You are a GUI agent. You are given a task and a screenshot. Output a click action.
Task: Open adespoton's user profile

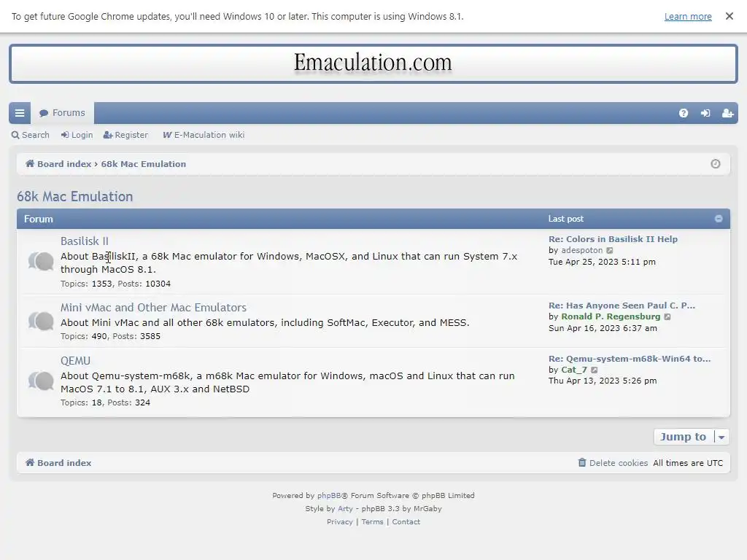pyautogui.click(x=581, y=251)
